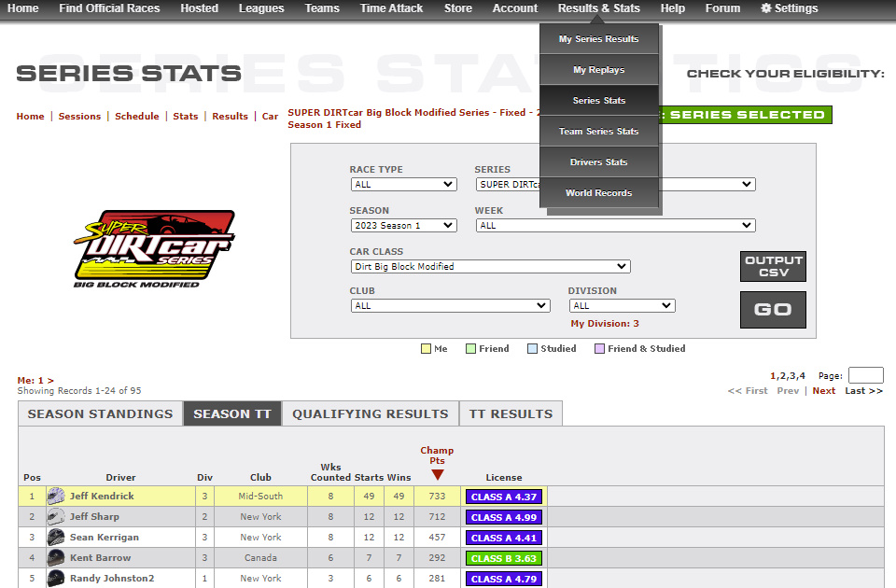
Task: Click the yellow Me legend swatch
Action: click(x=426, y=349)
